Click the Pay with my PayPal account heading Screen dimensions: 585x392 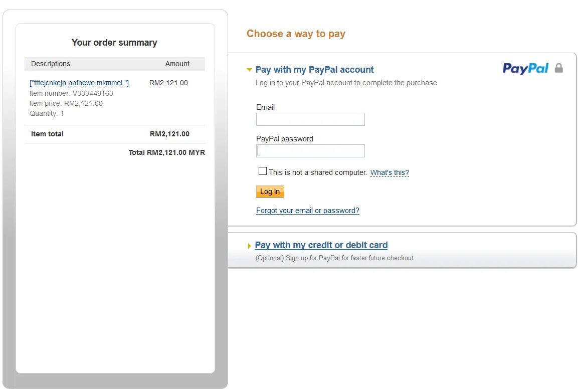(315, 70)
